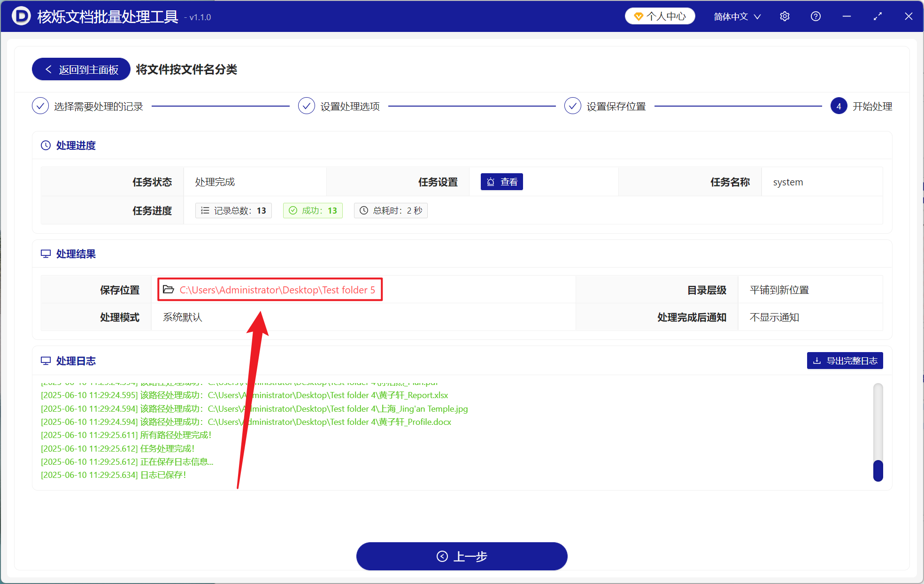Screen dimensions: 924x584
Task: Click the checkmark on step 设置处理选项
Action: click(x=306, y=106)
